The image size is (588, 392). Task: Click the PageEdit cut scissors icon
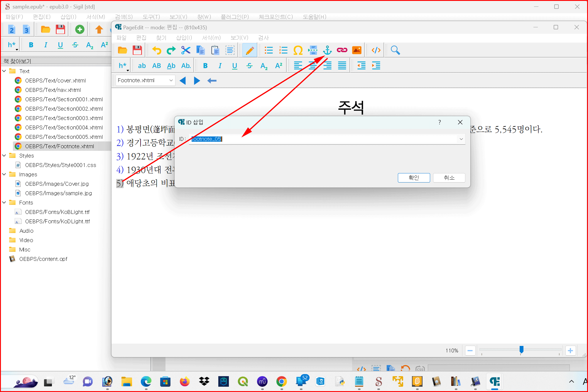[186, 50]
